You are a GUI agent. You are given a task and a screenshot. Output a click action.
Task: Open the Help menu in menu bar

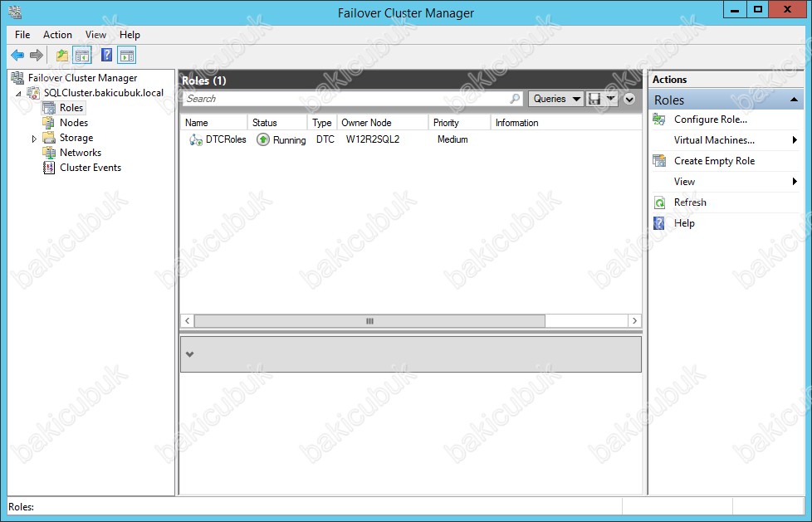[x=130, y=35]
